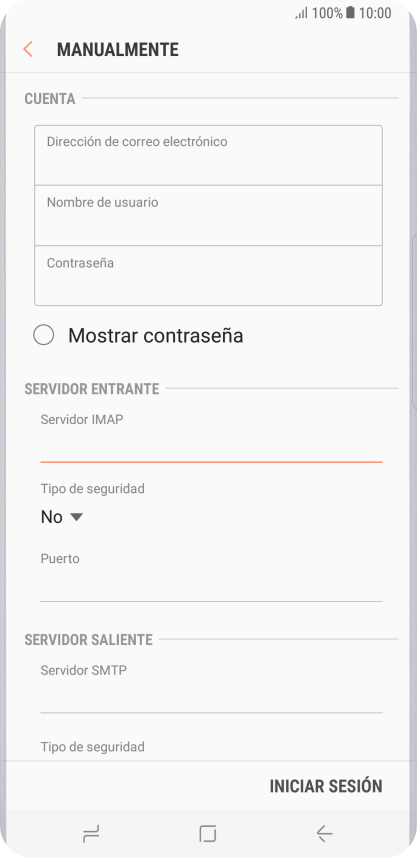
Task: Tap the INICIAR SESIÓN button
Action: 326,786
